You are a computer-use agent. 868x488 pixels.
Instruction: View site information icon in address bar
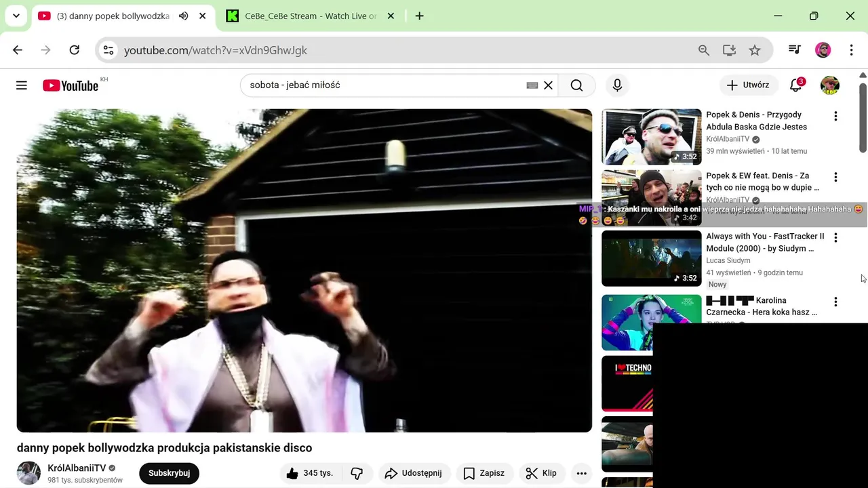[x=108, y=50]
